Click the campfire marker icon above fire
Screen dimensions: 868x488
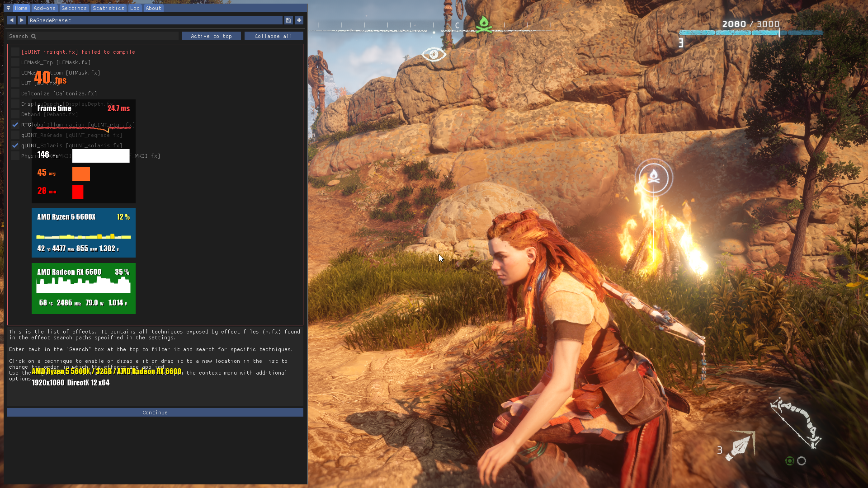(x=653, y=177)
